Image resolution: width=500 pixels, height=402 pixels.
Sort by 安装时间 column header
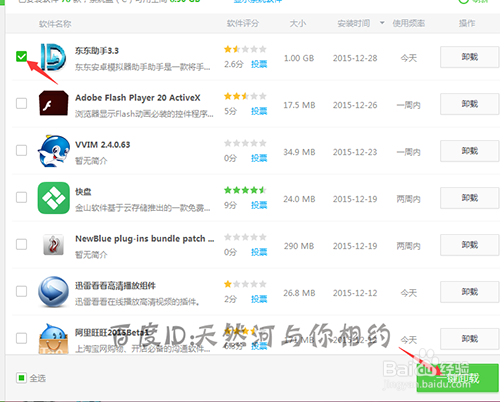[x=354, y=23]
